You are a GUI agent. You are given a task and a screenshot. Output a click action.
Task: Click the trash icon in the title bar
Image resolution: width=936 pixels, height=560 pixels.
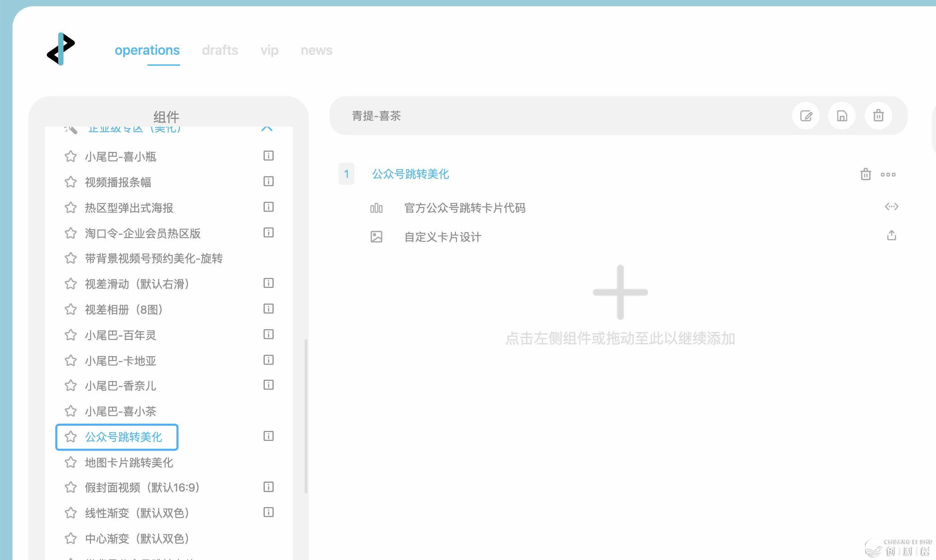(x=878, y=116)
